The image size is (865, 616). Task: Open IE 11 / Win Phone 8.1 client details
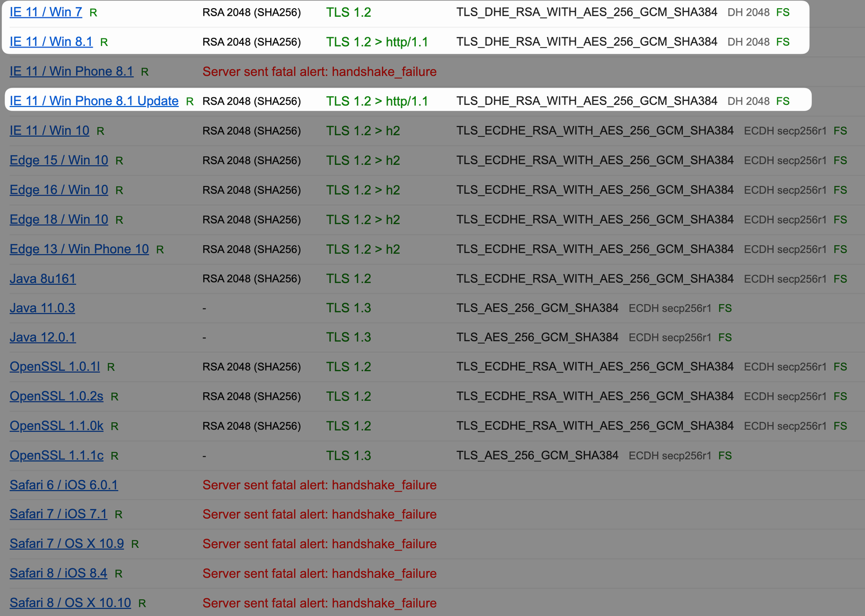(x=71, y=71)
